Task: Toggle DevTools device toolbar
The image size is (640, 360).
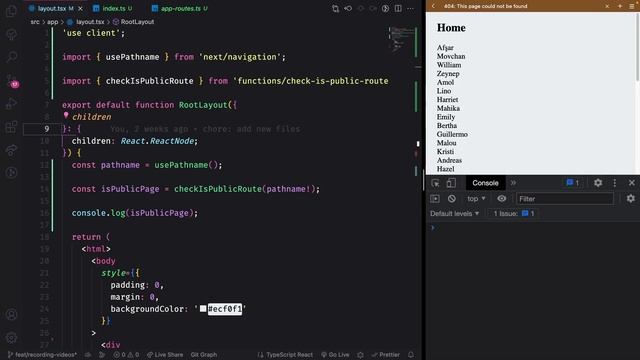Action: coord(451,183)
